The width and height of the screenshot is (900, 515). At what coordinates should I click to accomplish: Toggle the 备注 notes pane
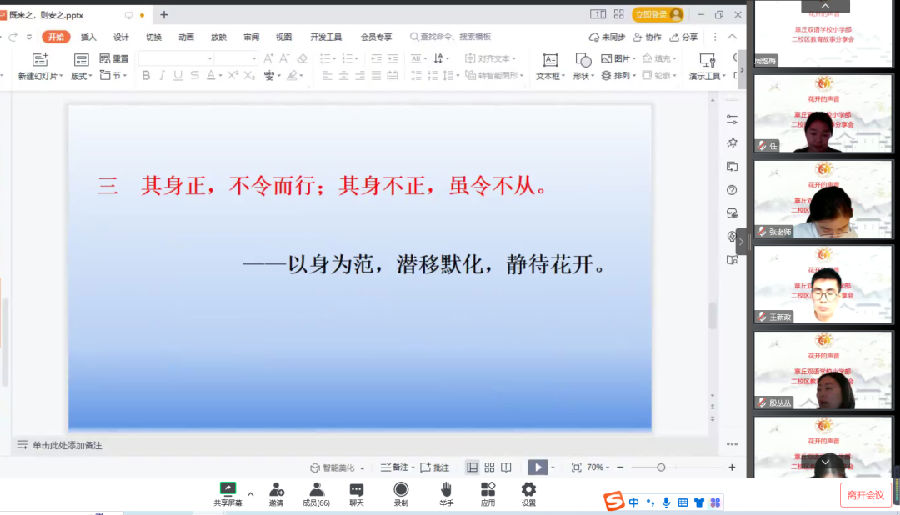[x=395, y=467]
